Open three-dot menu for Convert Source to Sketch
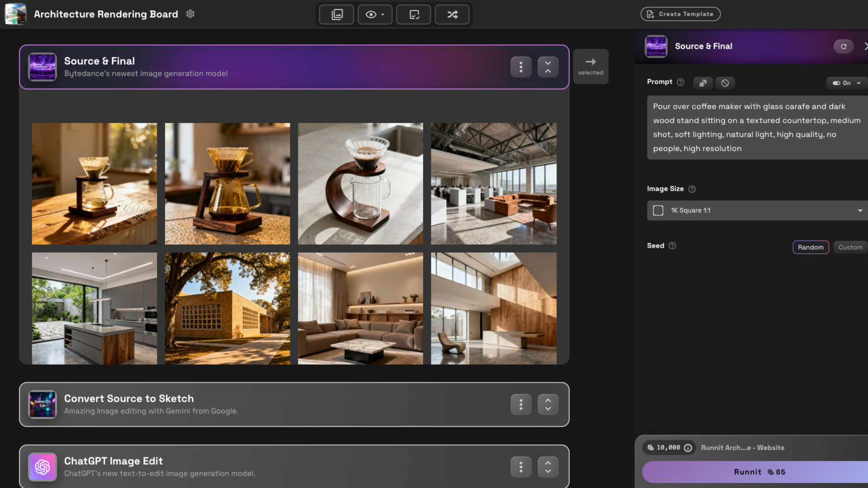 [x=521, y=404]
